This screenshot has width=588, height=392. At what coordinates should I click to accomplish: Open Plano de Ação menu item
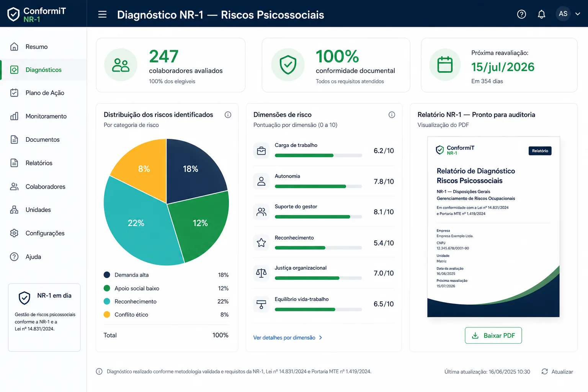tap(43, 93)
